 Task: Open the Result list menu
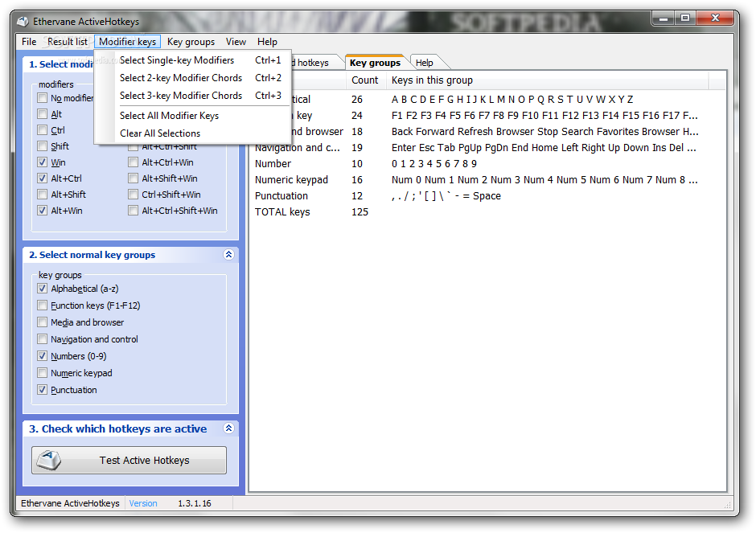[68, 42]
